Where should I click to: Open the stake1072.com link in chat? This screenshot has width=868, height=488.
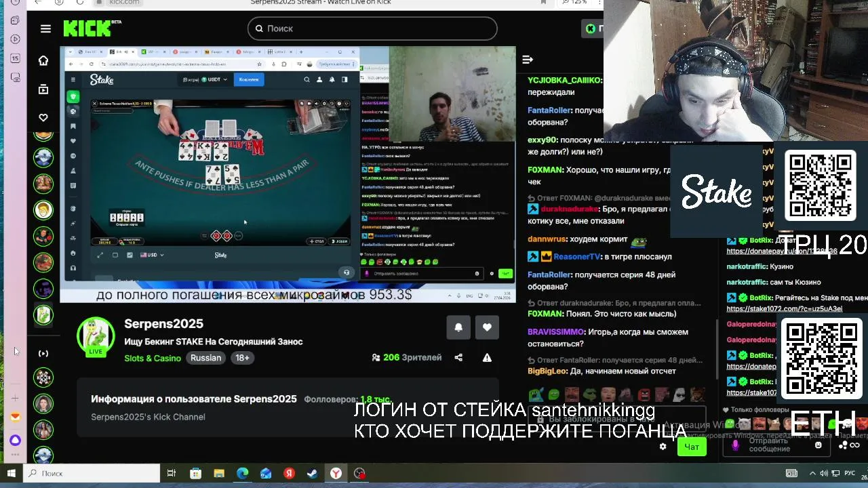pyautogui.click(x=785, y=309)
